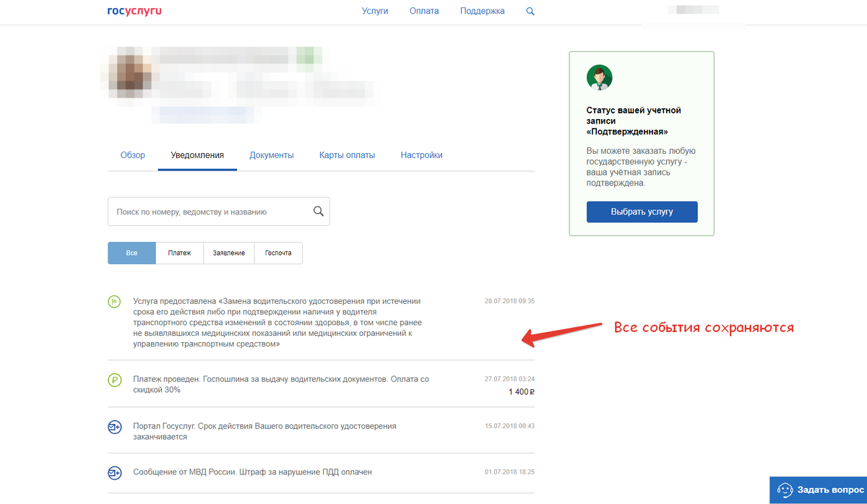
Task: Open the 'Услуги' menu item
Action: tap(375, 12)
